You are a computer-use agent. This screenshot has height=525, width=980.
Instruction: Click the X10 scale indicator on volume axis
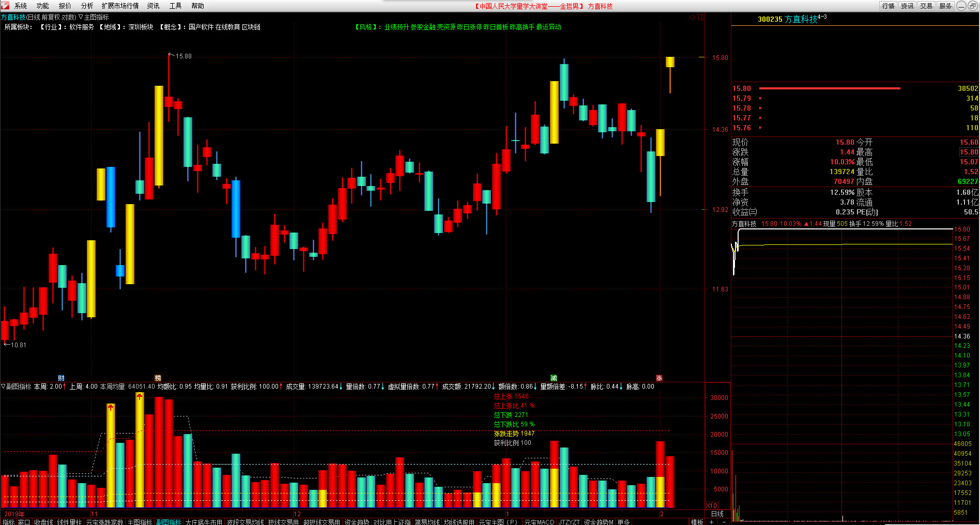coord(712,505)
